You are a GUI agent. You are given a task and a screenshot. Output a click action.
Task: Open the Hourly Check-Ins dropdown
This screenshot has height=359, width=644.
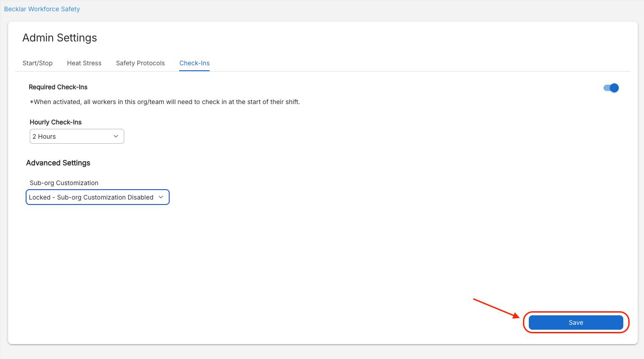click(x=77, y=136)
